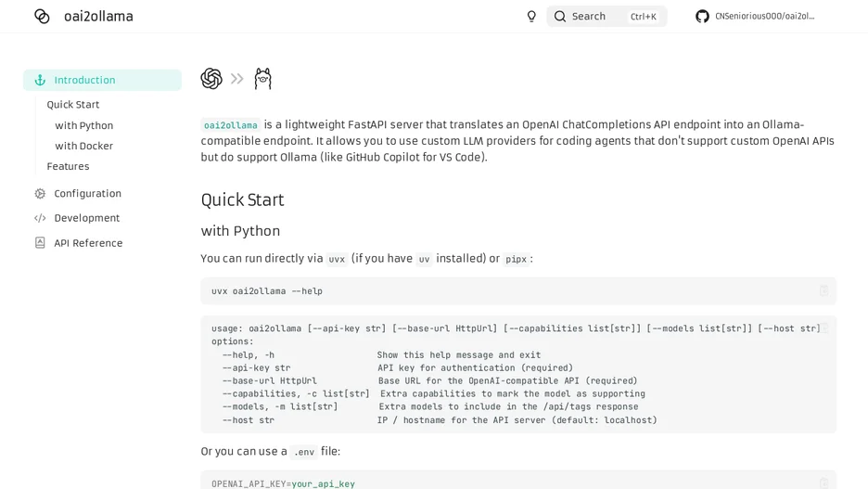The height and width of the screenshot is (489, 868).
Task: Click the --base-url HttpUrl option line
Action: pos(429,381)
